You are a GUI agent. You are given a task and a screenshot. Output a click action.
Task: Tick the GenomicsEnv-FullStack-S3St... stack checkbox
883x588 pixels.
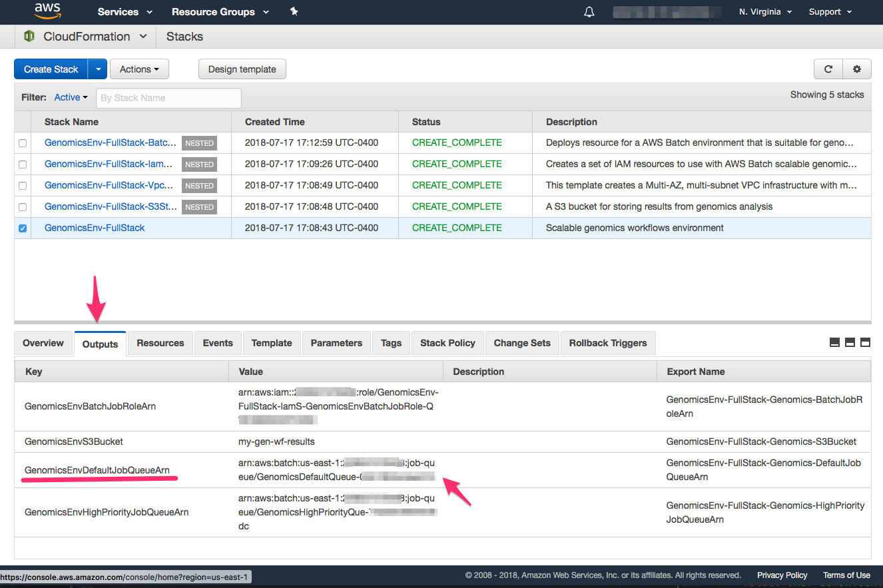click(x=23, y=207)
